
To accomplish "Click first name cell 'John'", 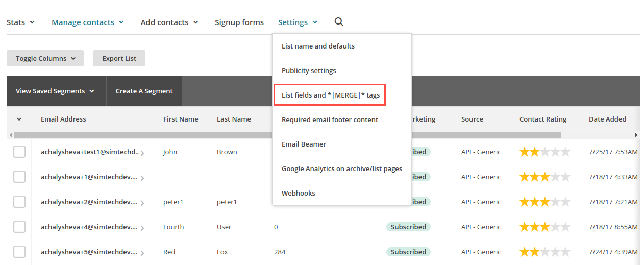I will coord(170,152).
